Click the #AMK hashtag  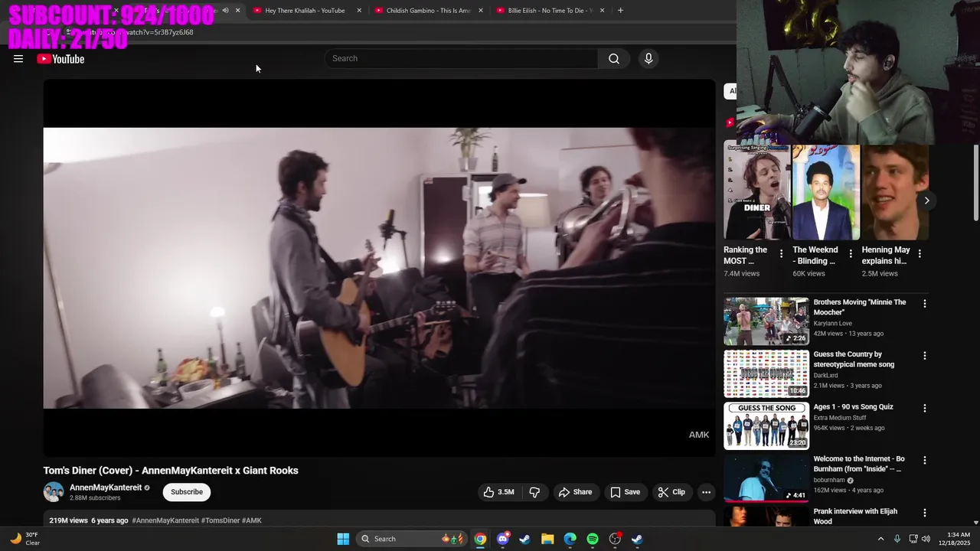coord(252,520)
